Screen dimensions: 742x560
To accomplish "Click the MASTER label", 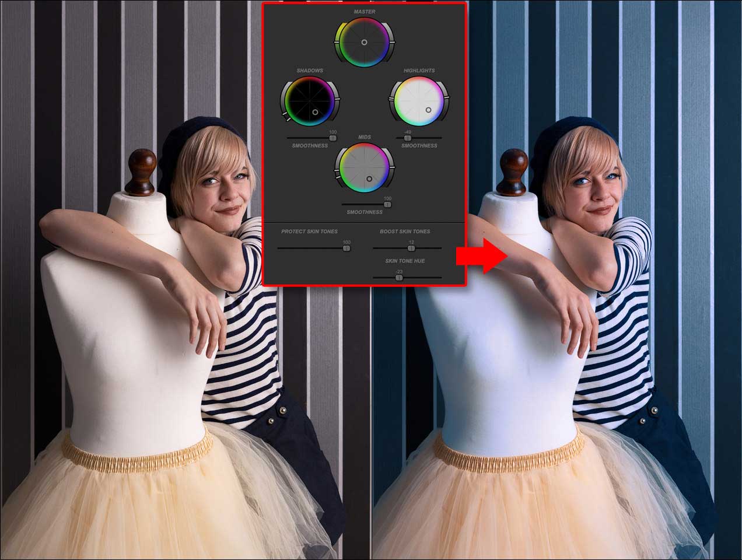I will (x=364, y=12).
